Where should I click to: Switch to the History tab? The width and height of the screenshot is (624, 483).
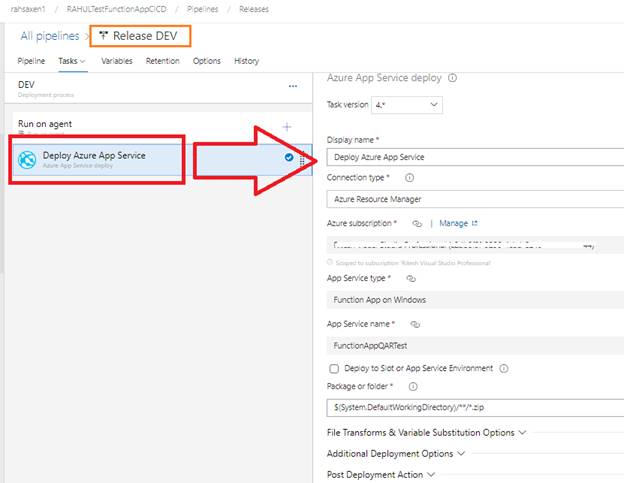tap(246, 61)
